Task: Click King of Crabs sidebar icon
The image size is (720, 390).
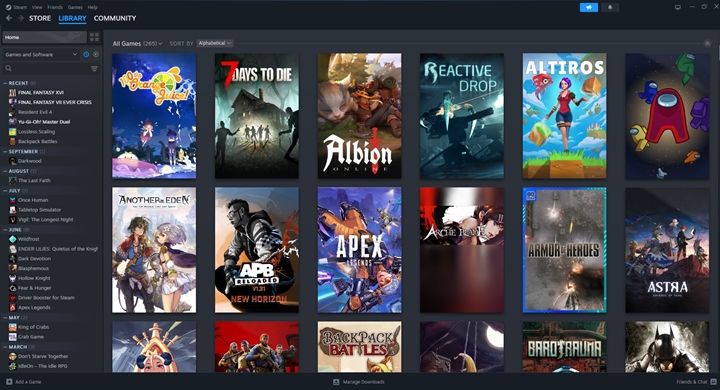Action: pos(12,327)
